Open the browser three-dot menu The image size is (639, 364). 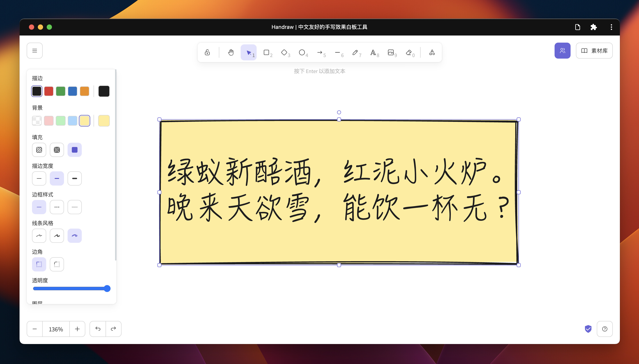(611, 27)
